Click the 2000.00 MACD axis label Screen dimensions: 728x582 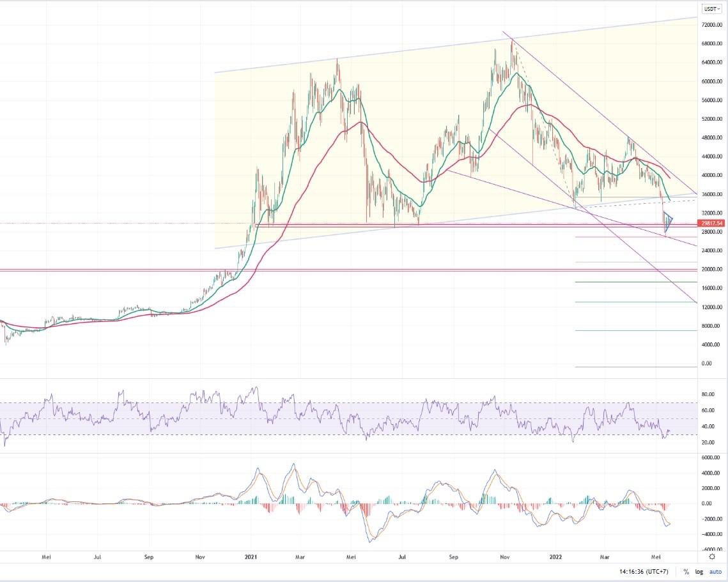tap(710, 488)
